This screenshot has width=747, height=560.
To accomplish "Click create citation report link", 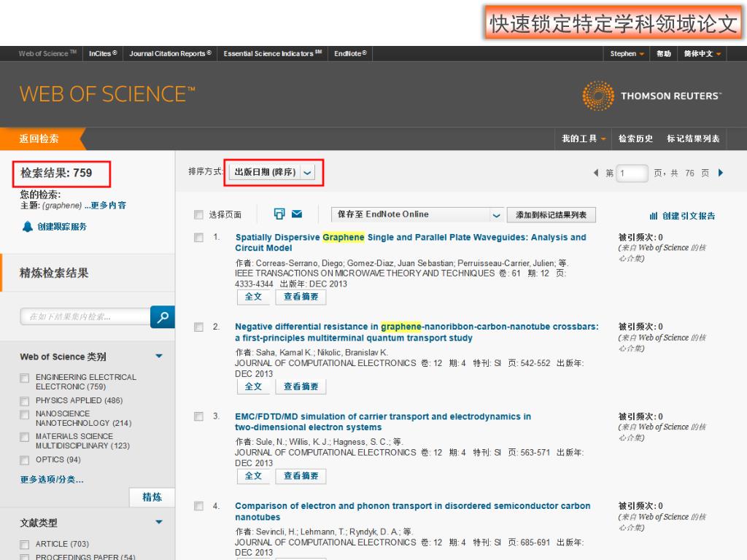I will coord(689,216).
